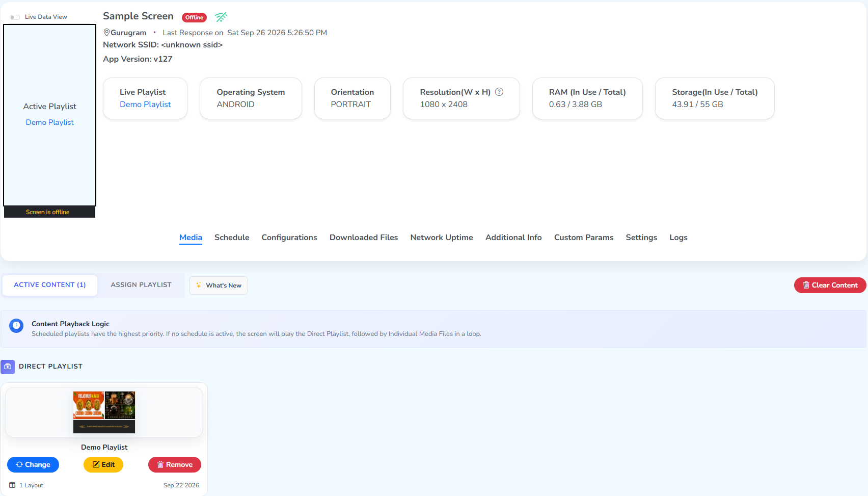Click the red Remove button
The width and height of the screenshot is (868, 496).
(175, 464)
